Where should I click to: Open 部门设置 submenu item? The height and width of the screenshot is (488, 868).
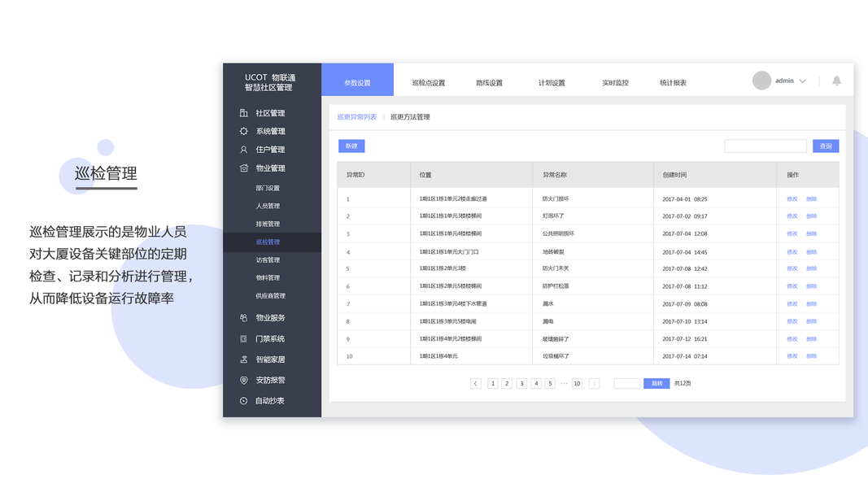pos(268,188)
